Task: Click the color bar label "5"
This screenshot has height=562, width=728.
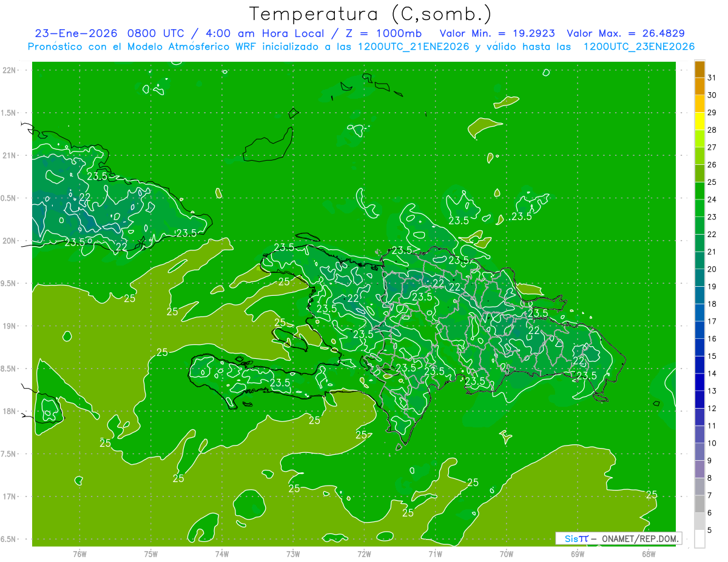Action: tap(710, 530)
